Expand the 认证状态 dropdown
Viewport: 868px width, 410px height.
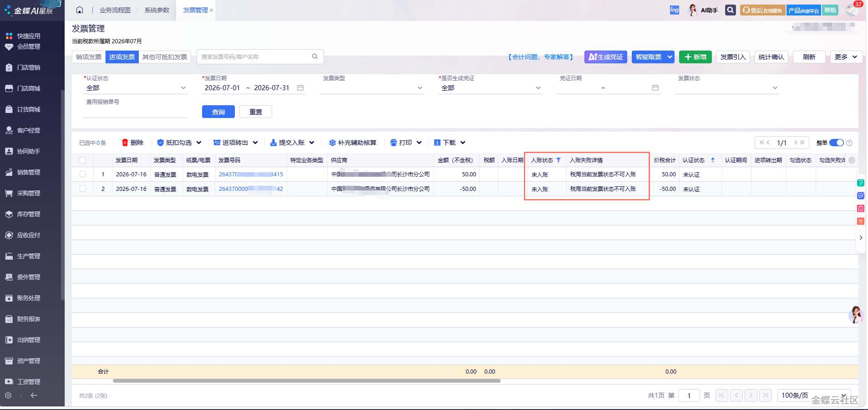[135, 88]
